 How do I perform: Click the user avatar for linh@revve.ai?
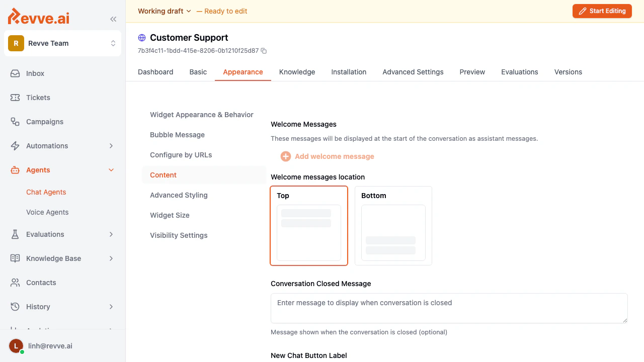tap(16, 346)
